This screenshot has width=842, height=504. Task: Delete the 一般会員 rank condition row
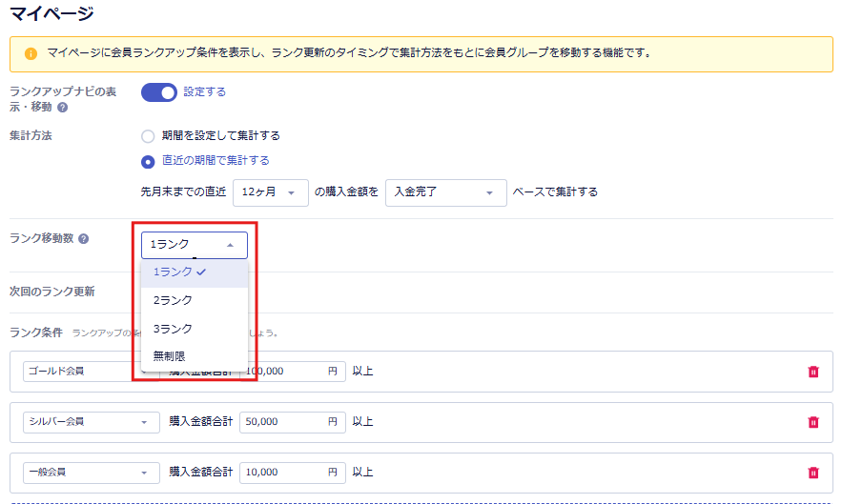(x=812, y=472)
